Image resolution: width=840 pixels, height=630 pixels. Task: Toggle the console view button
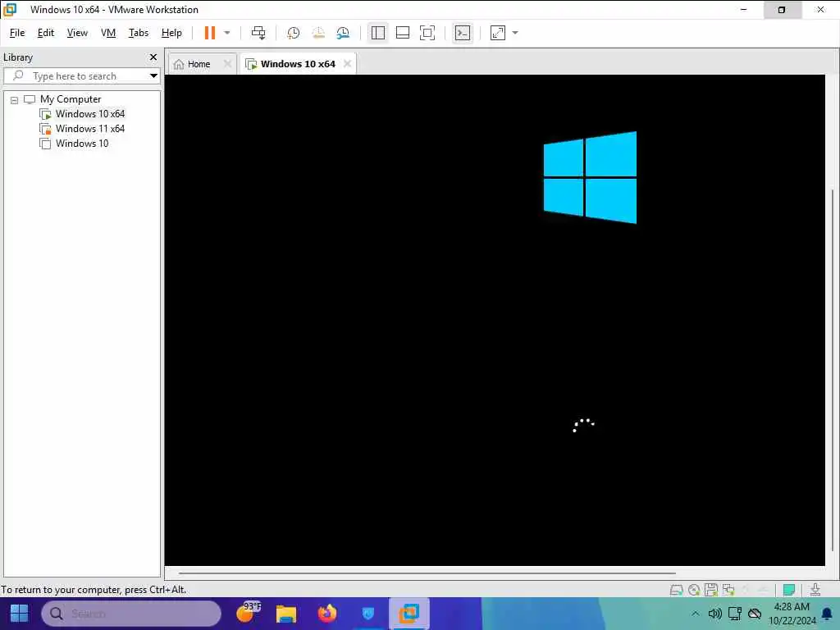click(463, 33)
